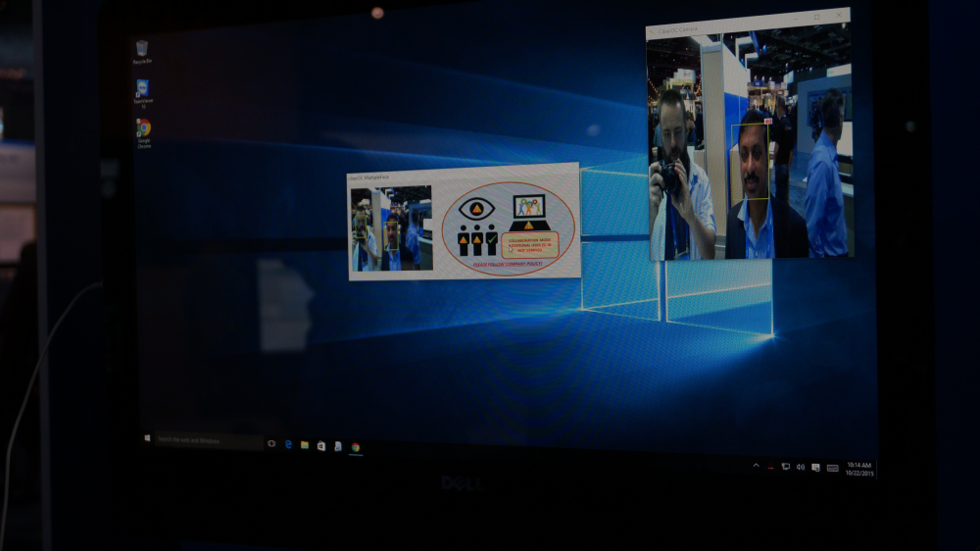Open the network status tray icon
The image size is (980, 551).
pos(786,467)
